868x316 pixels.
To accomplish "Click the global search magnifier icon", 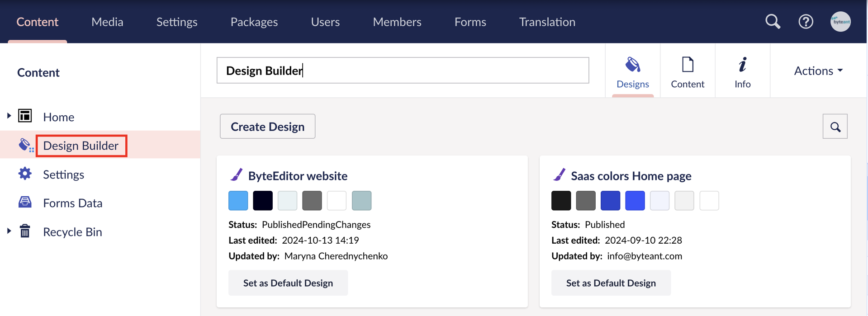I will (x=773, y=22).
